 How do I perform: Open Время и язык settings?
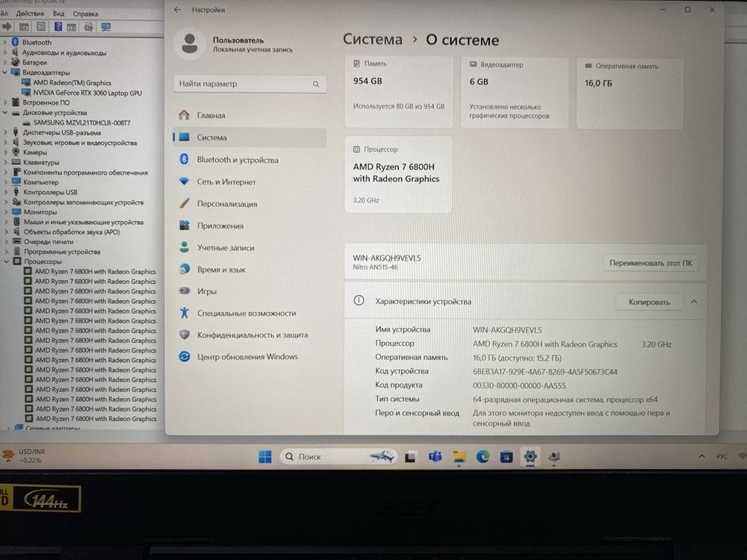pyautogui.click(x=250, y=270)
